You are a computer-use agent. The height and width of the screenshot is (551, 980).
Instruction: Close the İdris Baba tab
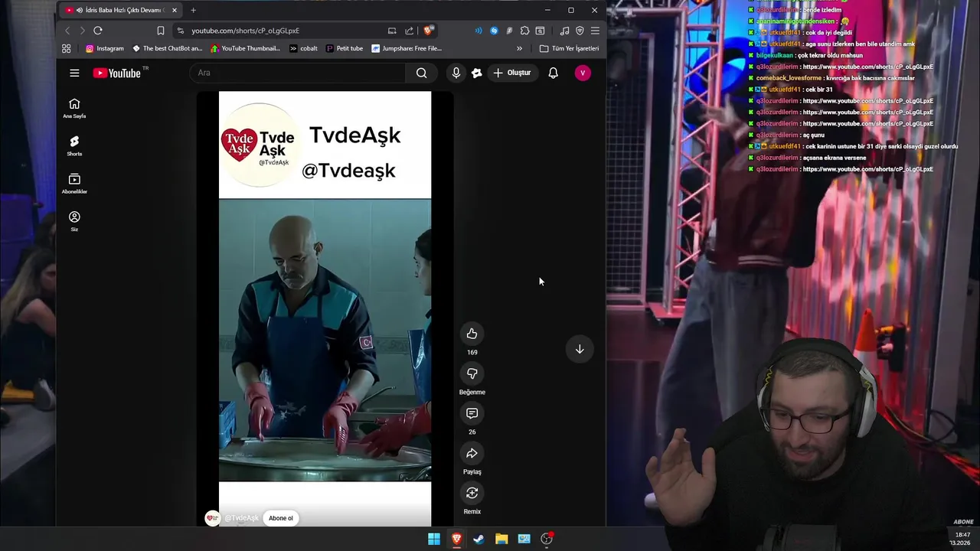(x=175, y=10)
